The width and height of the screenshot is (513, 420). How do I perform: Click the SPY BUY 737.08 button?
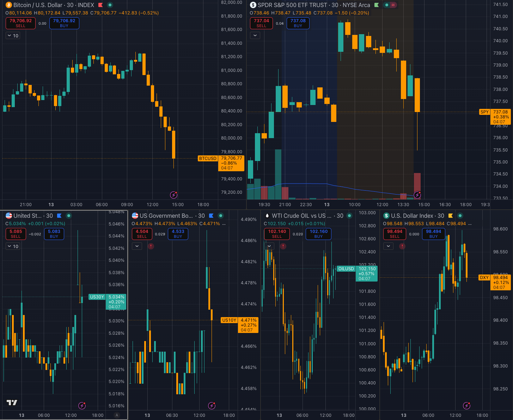click(x=298, y=23)
